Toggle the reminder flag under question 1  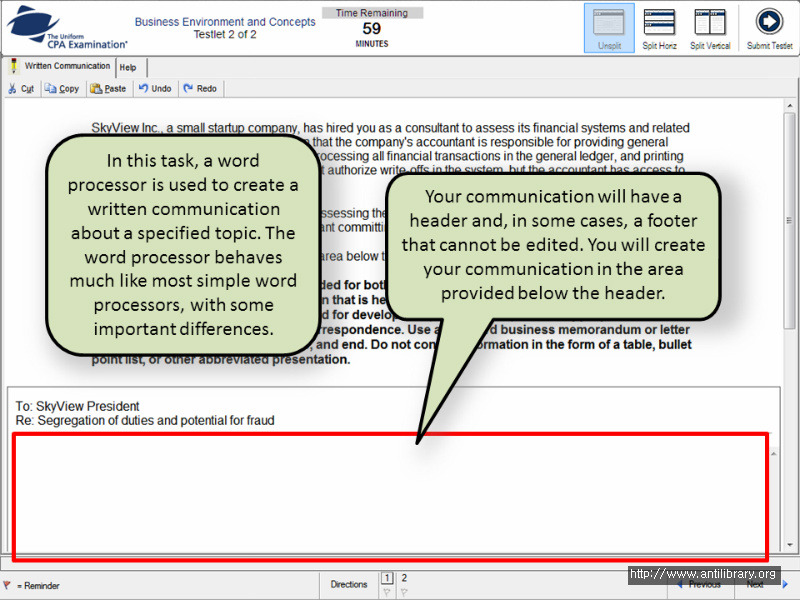(388, 590)
